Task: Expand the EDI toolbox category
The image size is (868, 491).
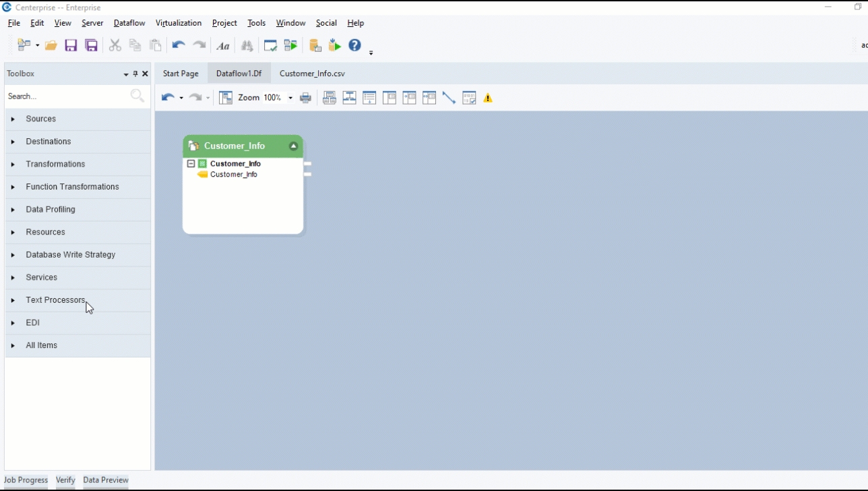Action: (13, 323)
